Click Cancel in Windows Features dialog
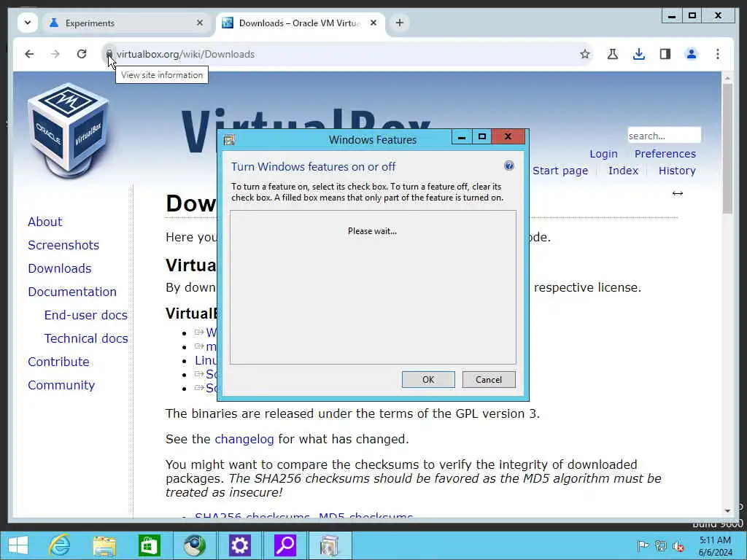Image resolution: width=747 pixels, height=560 pixels. [x=489, y=379]
